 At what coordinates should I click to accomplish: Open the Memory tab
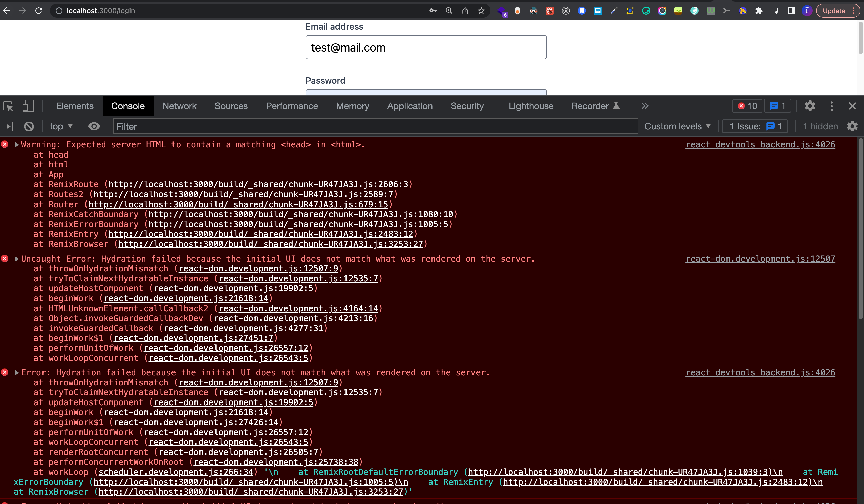click(x=353, y=106)
